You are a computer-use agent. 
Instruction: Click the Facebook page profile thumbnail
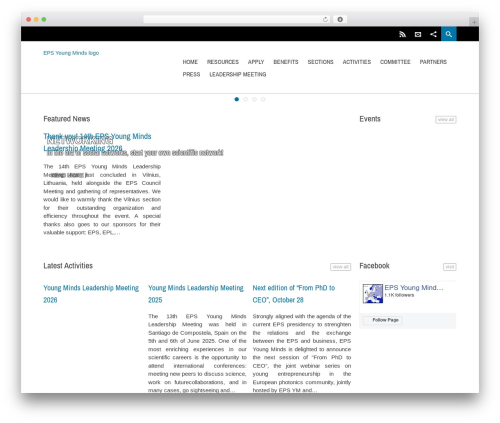[373, 294]
